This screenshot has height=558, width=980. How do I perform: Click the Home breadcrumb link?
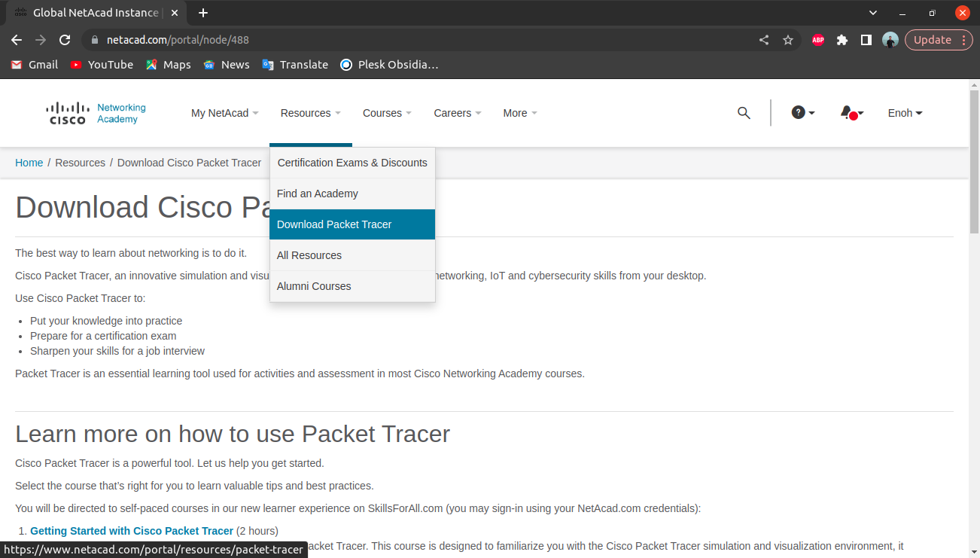(29, 163)
